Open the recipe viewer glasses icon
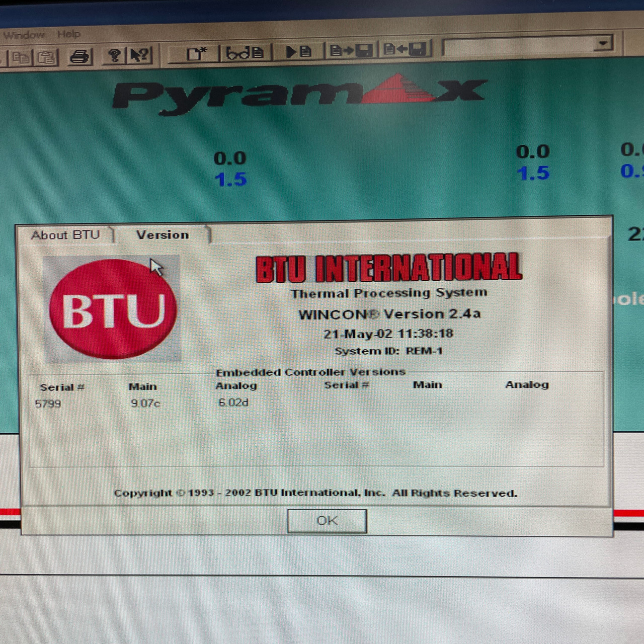644x644 pixels. [x=245, y=52]
